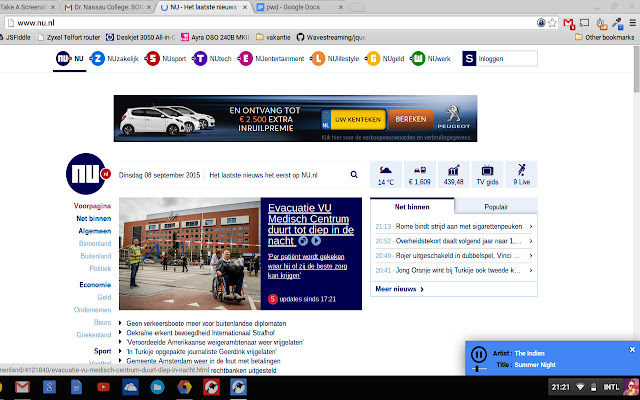Open the NUtech section icon

coord(200,58)
